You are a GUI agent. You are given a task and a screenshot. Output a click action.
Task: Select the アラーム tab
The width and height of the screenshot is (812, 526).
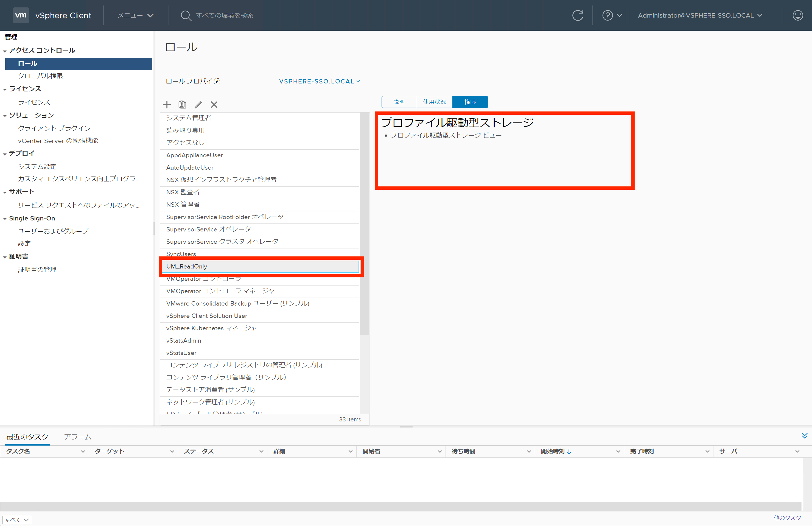coord(78,437)
